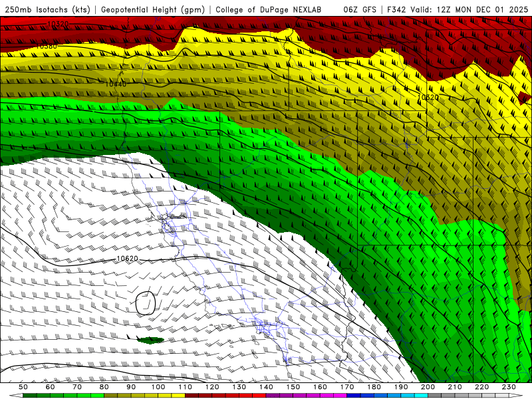Click the 70 value on the color scale

77,387
